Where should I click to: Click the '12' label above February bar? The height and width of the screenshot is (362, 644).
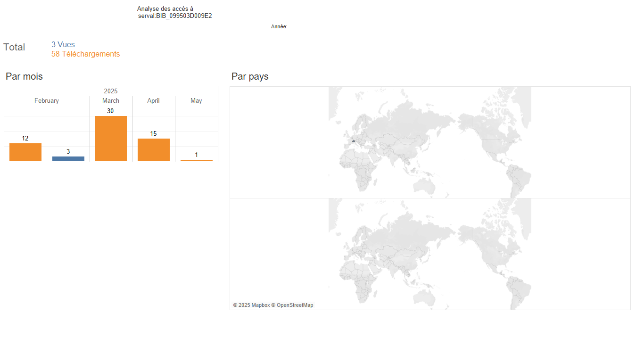25,139
